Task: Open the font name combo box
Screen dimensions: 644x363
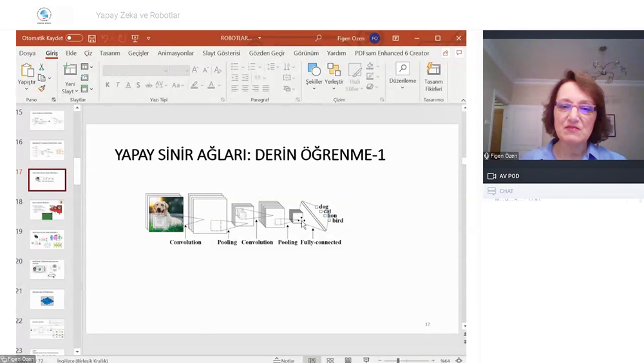Action: click(135, 70)
